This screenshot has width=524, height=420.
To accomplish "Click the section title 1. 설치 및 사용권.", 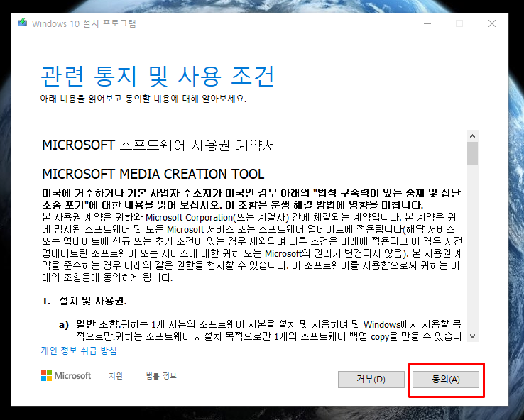I will coord(84,301).
